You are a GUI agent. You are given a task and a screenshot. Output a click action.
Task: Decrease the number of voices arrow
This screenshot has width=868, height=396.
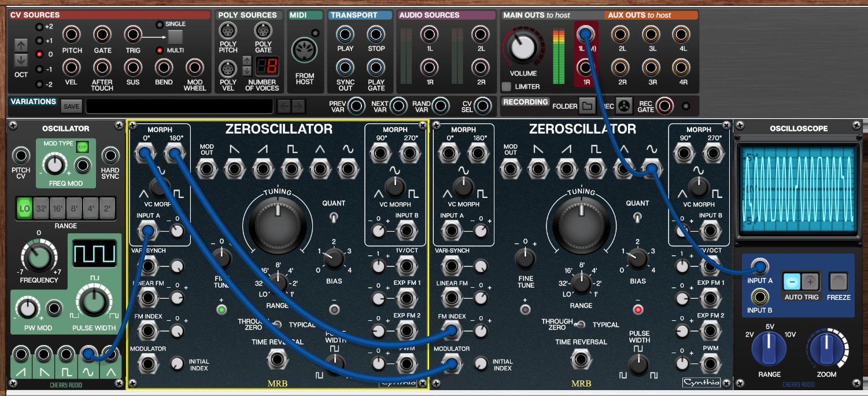(247, 70)
